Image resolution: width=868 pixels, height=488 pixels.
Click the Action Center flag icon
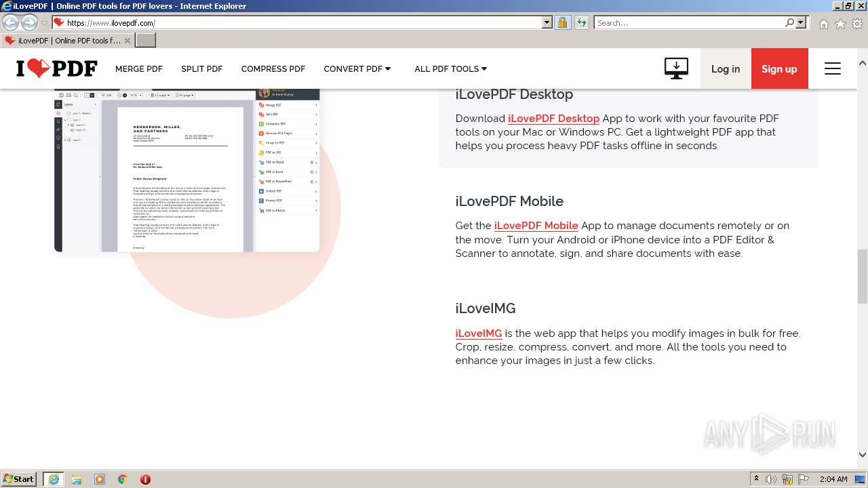click(x=804, y=479)
